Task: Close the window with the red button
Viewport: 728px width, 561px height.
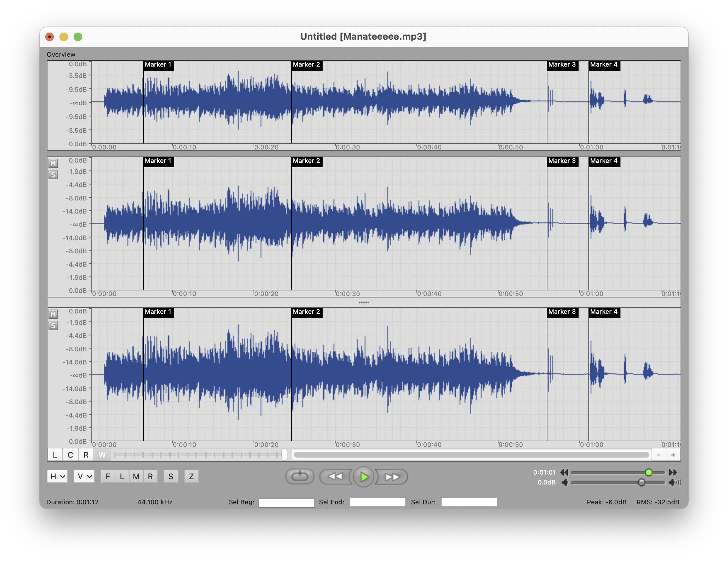Action: point(50,37)
